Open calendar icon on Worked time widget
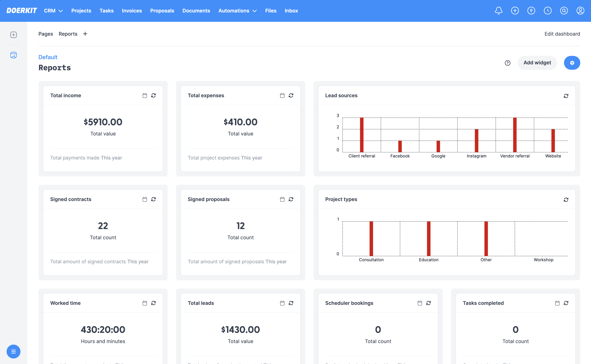The width and height of the screenshot is (591, 364). click(x=145, y=303)
